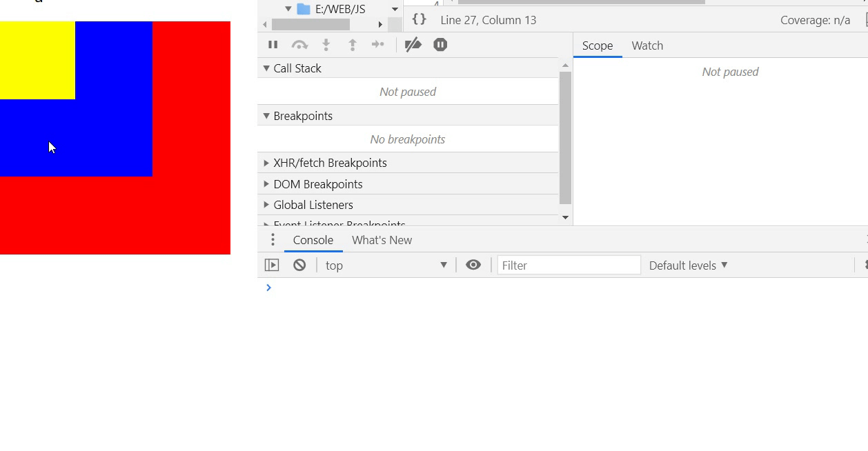Click the red square on the page
Screen dimensions: 868x451
[x=115, y=138]
